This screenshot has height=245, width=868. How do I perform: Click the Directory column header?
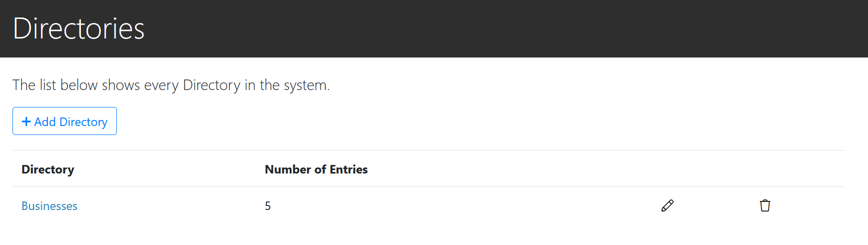(x=48, y=169)
